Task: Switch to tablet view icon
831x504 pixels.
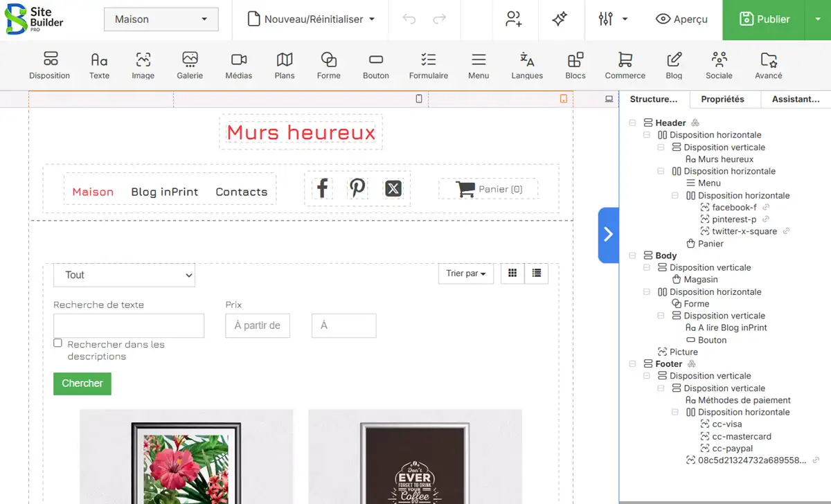Action: 564,99
